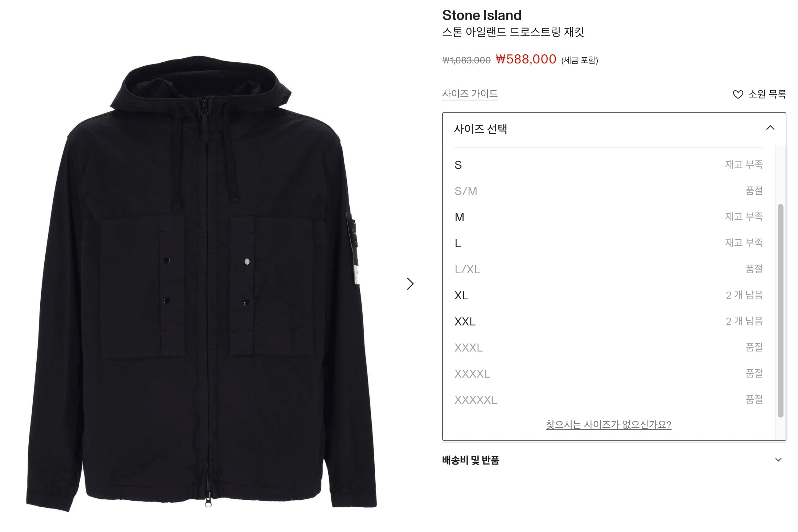Click the size list scrollbar thumb
Viewport: 798px width, 532px height.
781,311
